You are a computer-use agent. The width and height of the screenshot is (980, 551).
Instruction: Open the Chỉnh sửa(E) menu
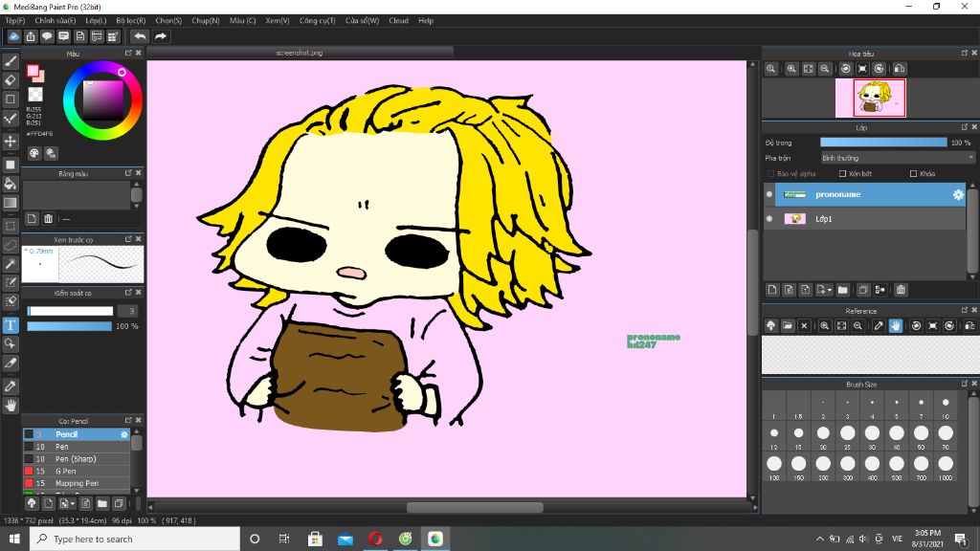coord(55,21)
